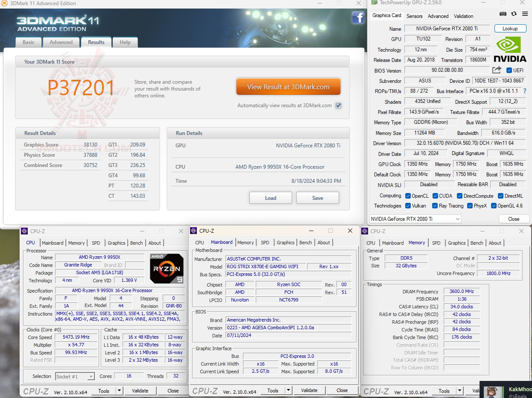This screenshot has height=398, width=532.
Task: Click the GPU-Z refresh icon
Action: pyautogui.click(x=514, y=14)
